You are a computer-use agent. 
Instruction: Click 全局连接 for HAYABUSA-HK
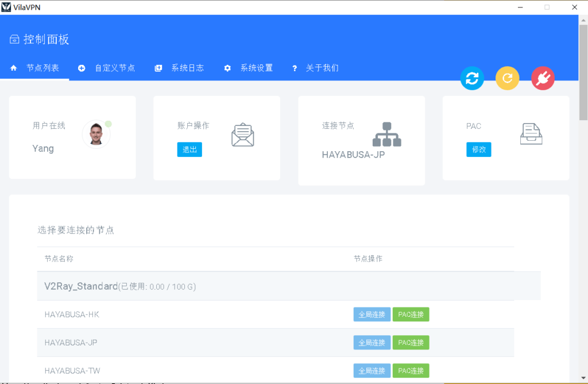coord(372,314)
